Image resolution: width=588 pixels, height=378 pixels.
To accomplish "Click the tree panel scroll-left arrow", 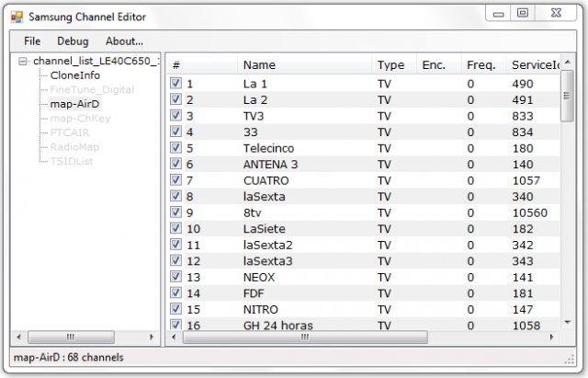I will (x=19, y=338).
